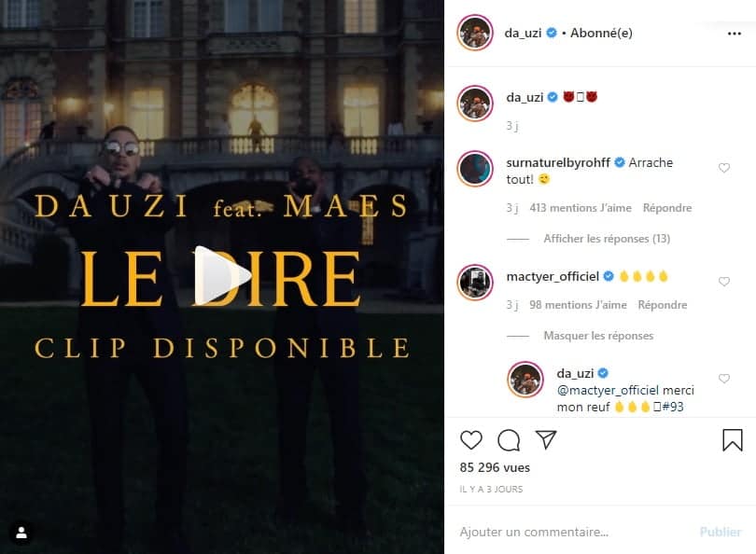Image resolution: width=756 pixels, height=554 pixels.
Task: Open the three-dot more options menu
Action: coord(735,34)
